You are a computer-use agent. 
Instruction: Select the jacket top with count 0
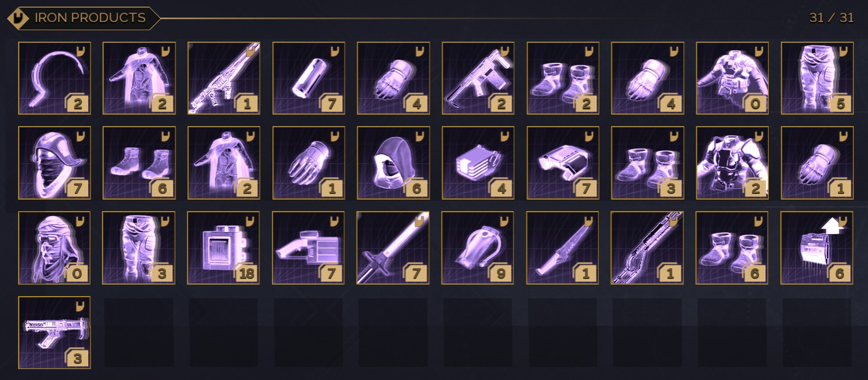pos(732,78)
